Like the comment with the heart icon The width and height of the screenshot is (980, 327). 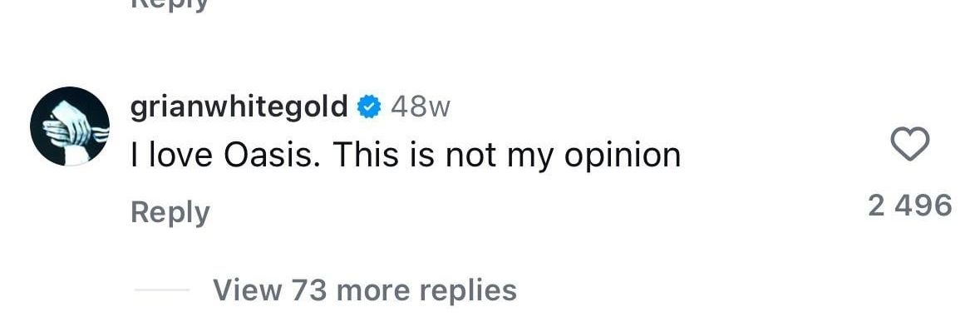tap(909, 144)
